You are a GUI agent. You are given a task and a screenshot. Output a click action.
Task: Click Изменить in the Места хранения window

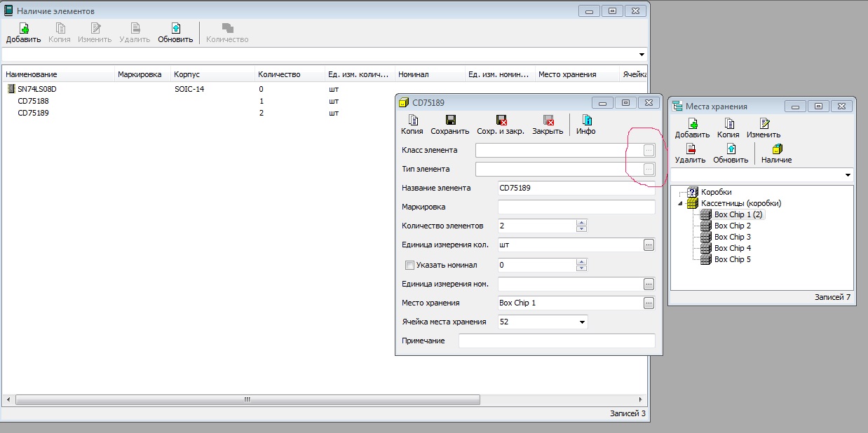tap(764, 128)
